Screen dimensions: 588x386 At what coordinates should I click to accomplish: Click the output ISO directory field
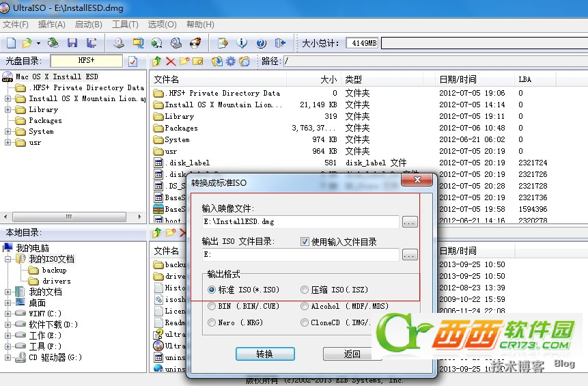point(300,255)
